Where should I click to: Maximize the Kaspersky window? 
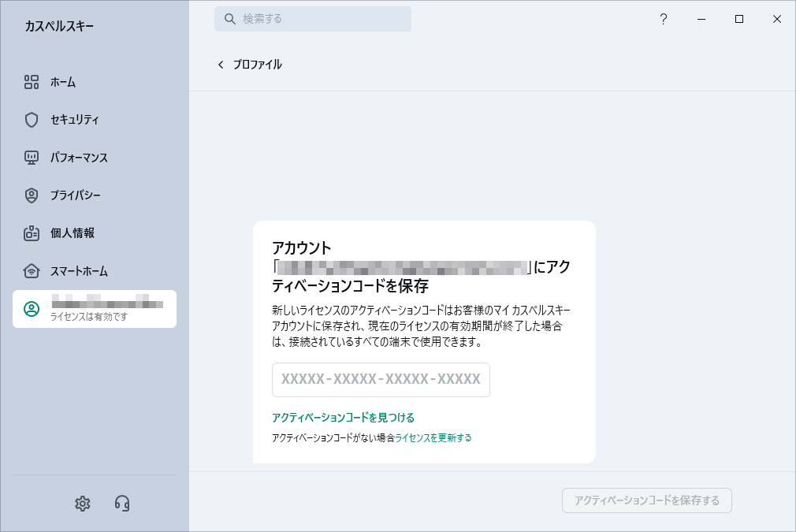click(739, 19)
